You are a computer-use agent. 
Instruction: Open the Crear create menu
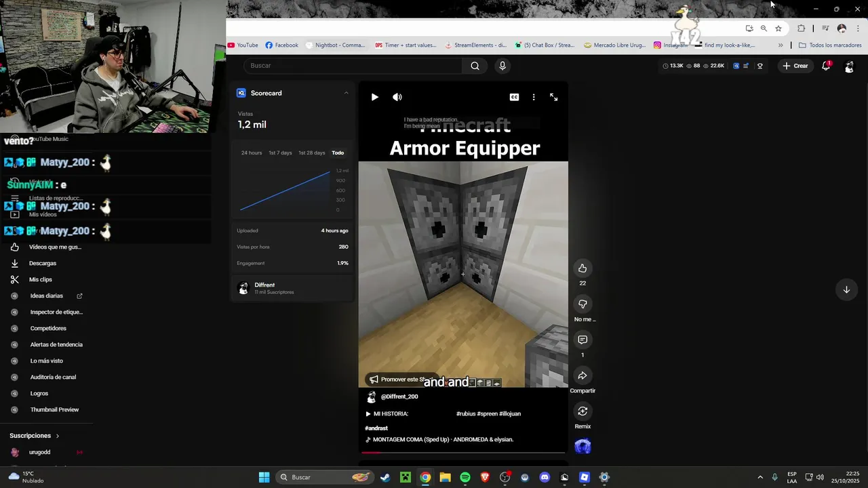(795, 66)
